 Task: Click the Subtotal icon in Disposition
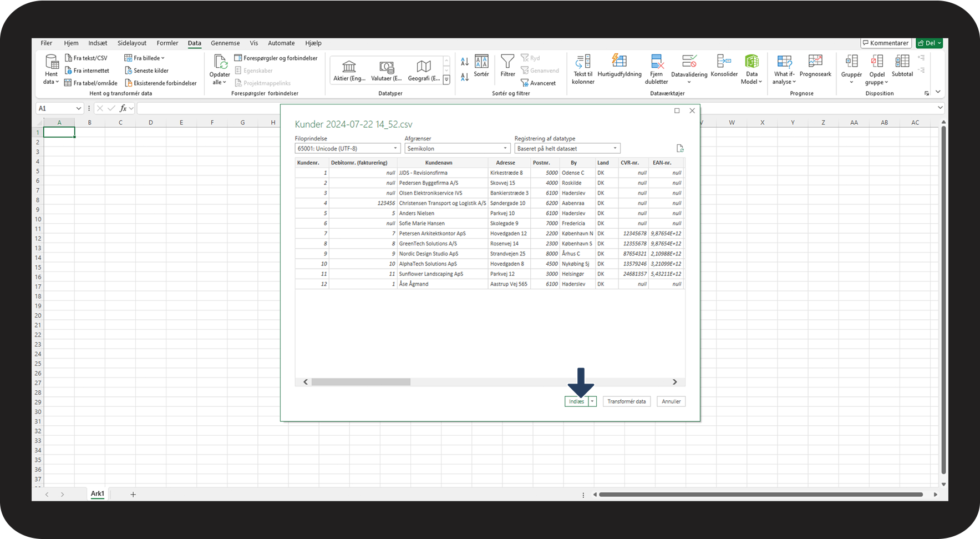(902, 61)
